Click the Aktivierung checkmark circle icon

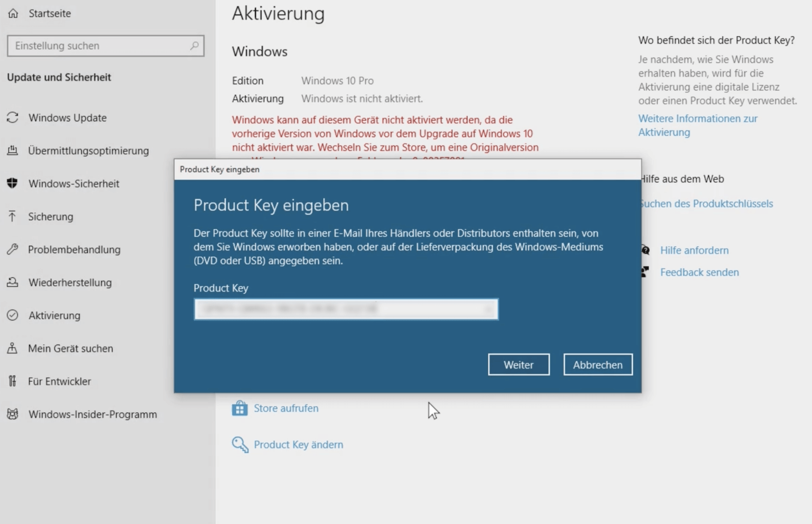(x=13, y=315)
